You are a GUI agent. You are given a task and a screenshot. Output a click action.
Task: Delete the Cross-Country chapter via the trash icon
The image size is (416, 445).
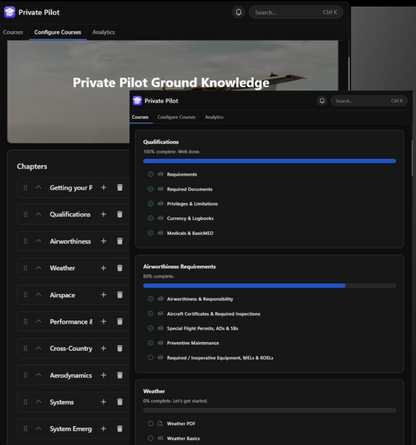point(120,348)
